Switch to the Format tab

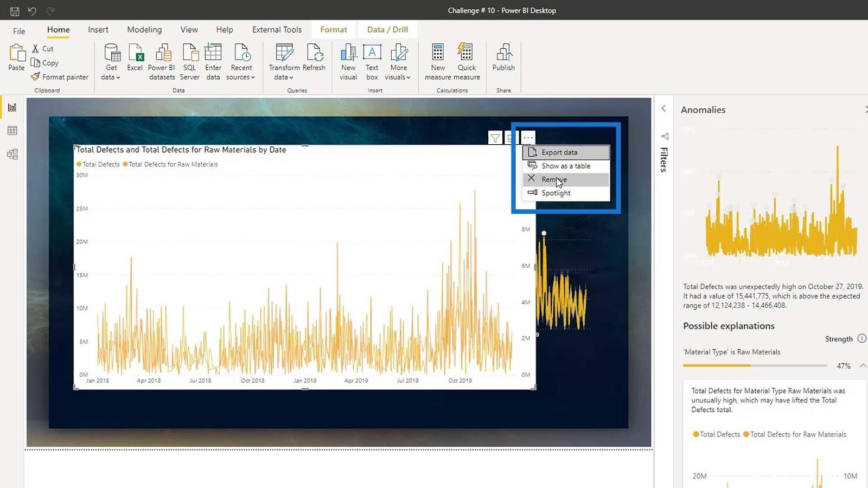click(334, 30)
